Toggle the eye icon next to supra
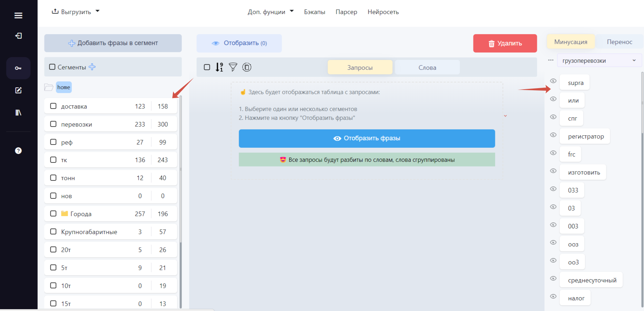The image size is (644, 311). point(553,81)
